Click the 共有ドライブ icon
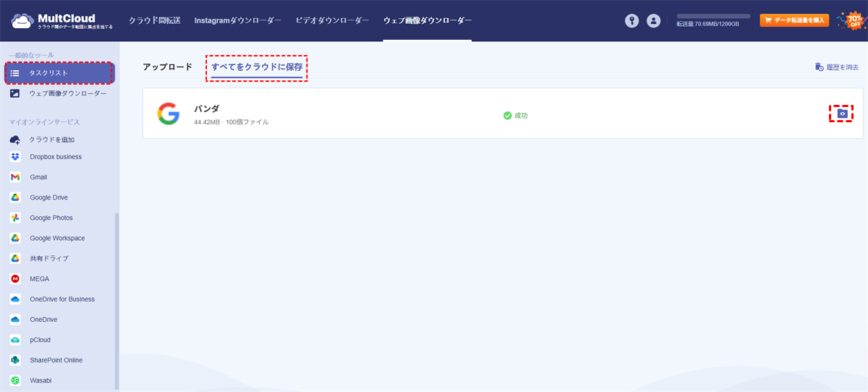 pos(15,258)
